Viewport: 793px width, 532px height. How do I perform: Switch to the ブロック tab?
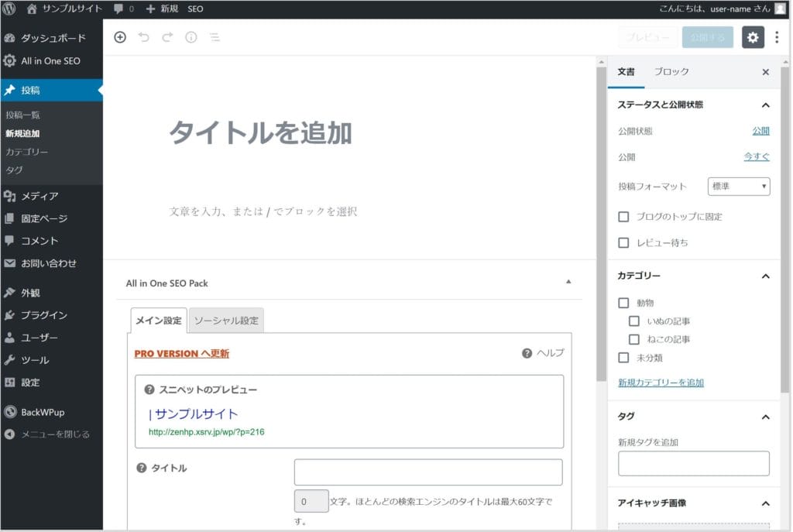[x=671, y=72]
